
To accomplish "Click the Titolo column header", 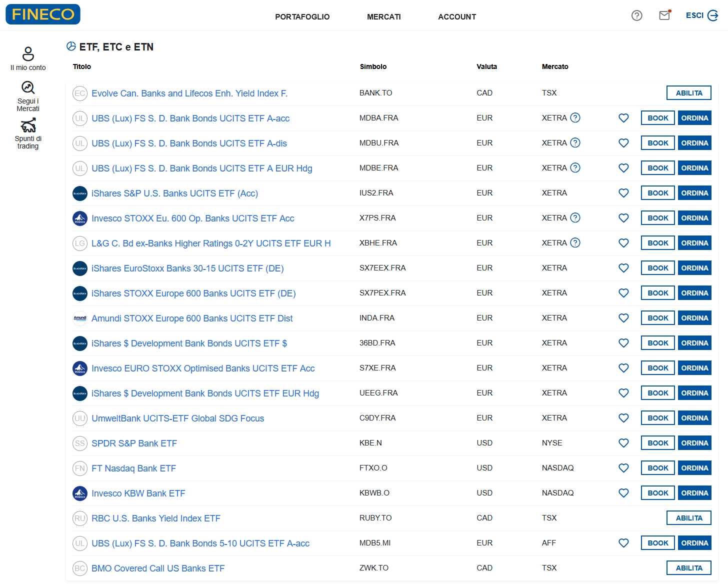I will pyautogui.click(x=82, y=66).
